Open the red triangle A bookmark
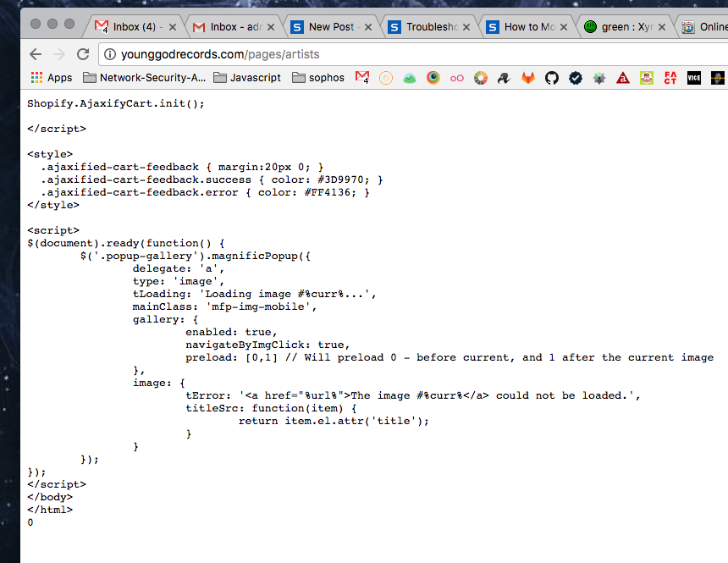Image resolution: width=728 pixels, height=563 pixels. (x=623, y=78)
